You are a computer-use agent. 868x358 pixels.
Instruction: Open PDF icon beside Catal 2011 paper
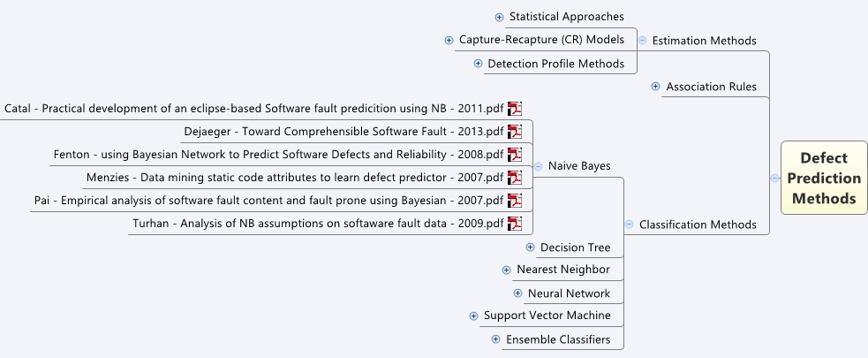click(515, 109)
